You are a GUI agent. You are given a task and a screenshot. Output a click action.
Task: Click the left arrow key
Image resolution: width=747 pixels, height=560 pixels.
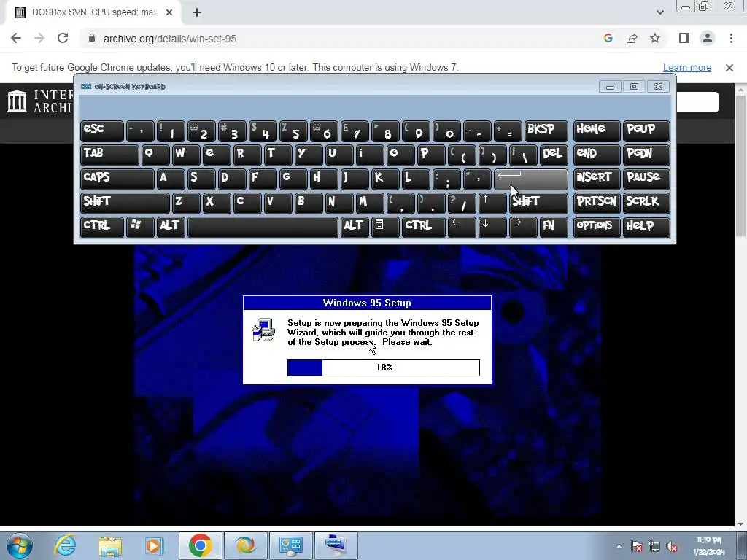point(462,227)
